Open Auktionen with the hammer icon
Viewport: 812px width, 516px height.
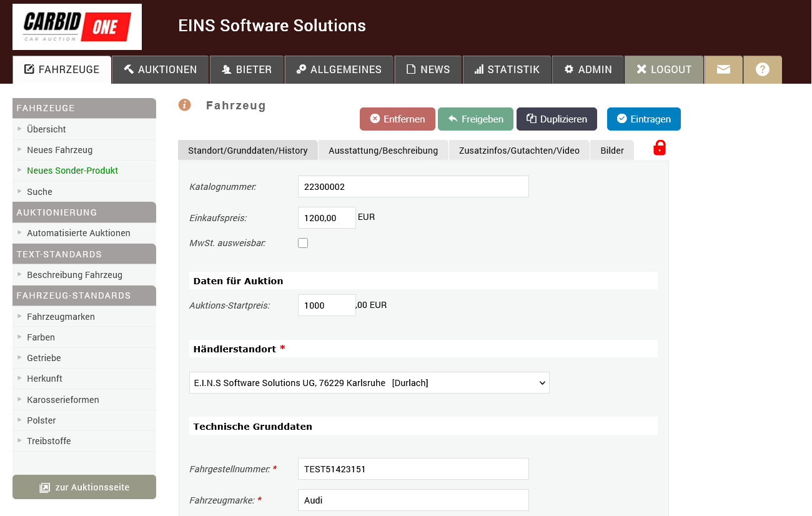[160, 69]
